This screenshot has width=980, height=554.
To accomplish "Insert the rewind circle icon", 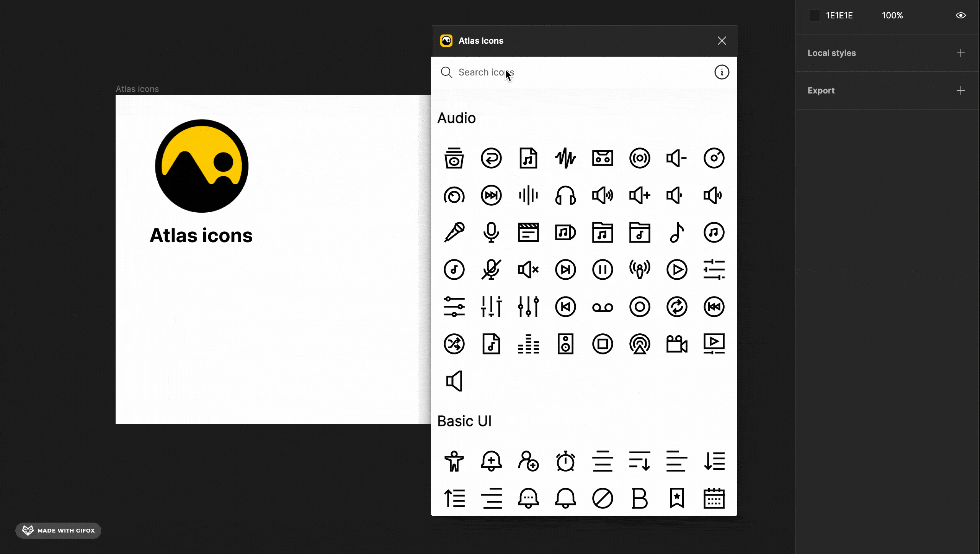I will point(714,307).
